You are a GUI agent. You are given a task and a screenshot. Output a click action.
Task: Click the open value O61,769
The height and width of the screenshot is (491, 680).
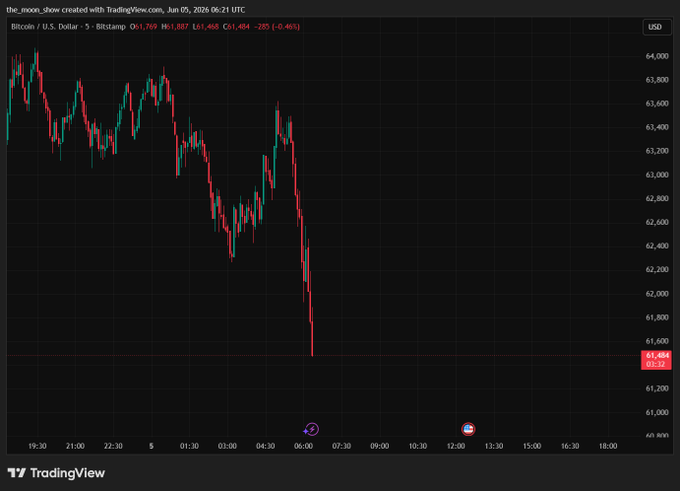[144, 27]
